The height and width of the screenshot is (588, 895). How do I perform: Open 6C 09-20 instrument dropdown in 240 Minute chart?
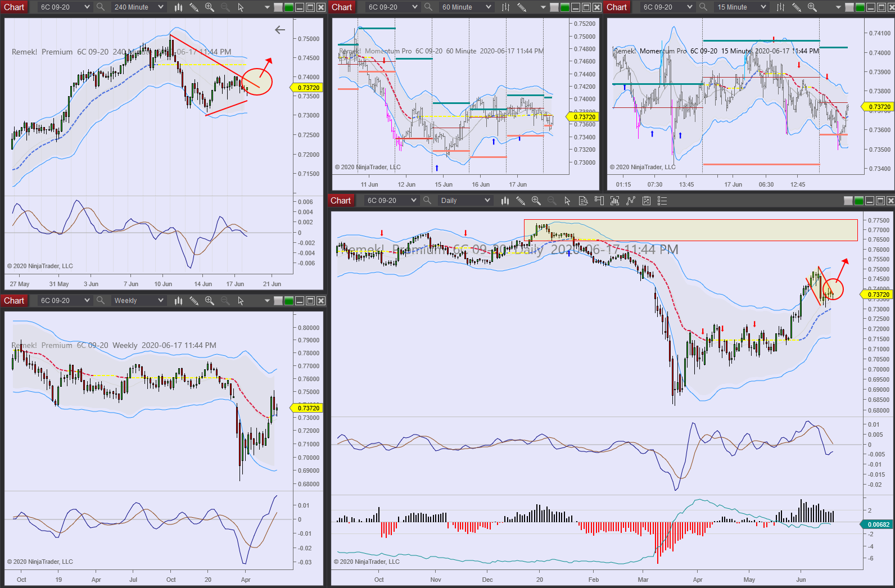65,7
